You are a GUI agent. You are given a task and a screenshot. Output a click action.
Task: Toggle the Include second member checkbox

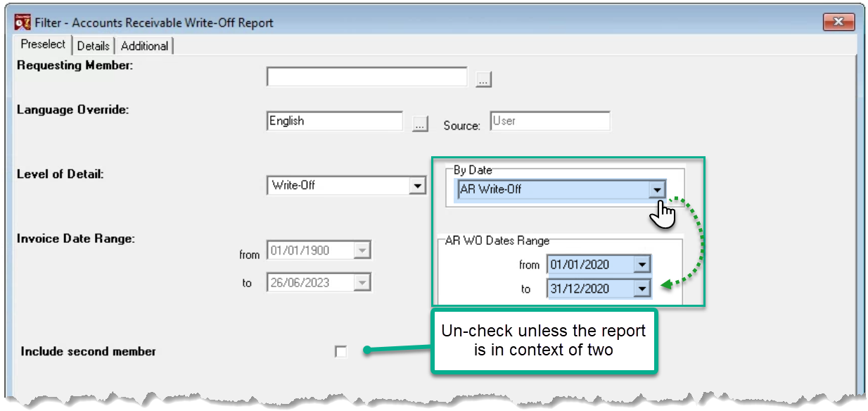tap(341, 351)
